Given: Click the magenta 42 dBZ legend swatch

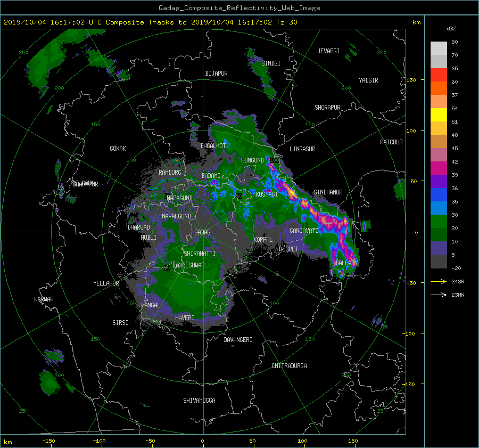Looking at the screenshot, I should pyautogui.click(x=439, y=168).
